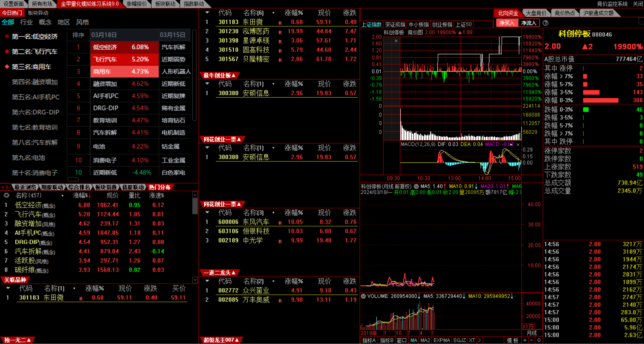Viewport: 644px width, 344px height.
Task: Click the board list scroll up arrow
Action: tap(195, 195)
